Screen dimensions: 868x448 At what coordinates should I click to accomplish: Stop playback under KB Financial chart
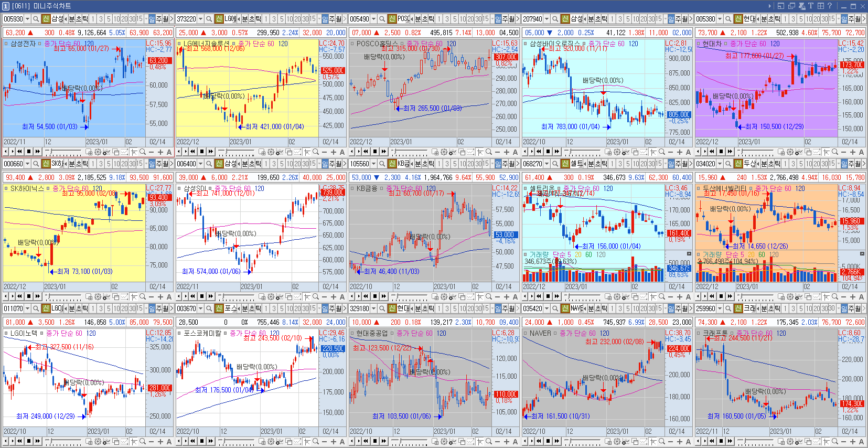click(x=375, y=296)
